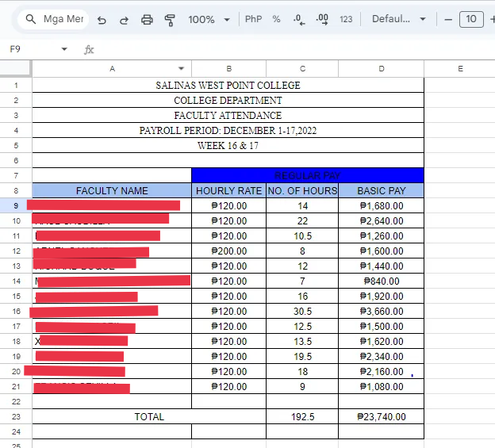Click the SALINAS WEST POINT COLLEGE cell
Screen dimensions: 495x448
(228, 85)
